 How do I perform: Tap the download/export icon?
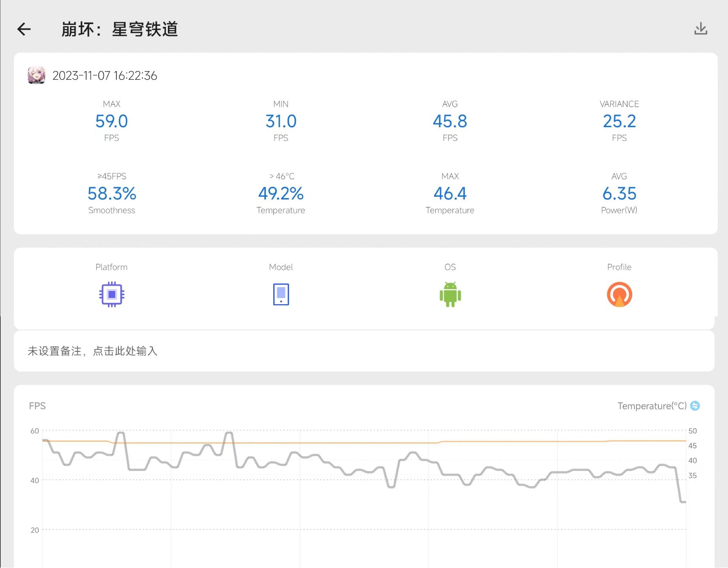click(701, 28)
